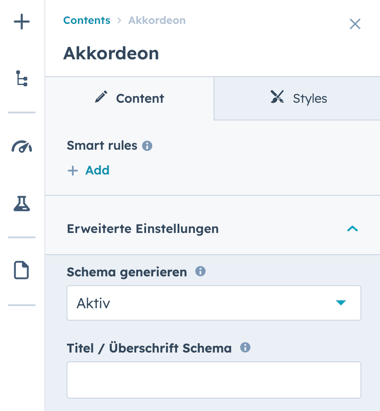The height and width of the screenshot is (411, 380).
Task: Open the Schema generieren Aktiv dropdown
Action: (214, 303)
